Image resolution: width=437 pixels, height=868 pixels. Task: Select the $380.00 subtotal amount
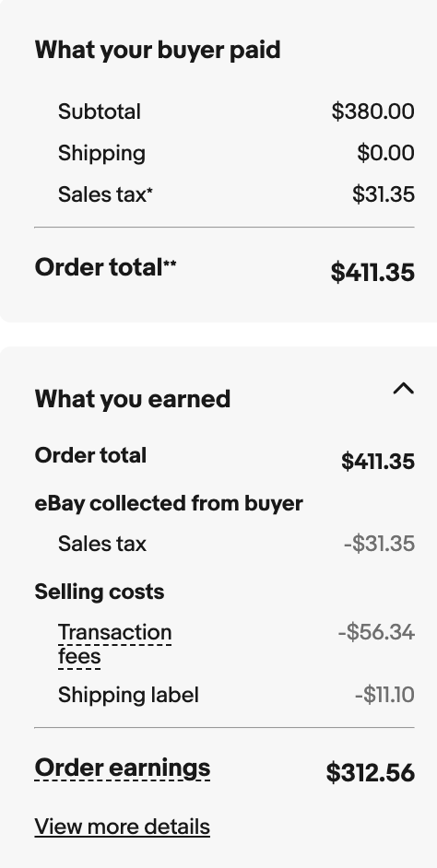click(372, 111)
